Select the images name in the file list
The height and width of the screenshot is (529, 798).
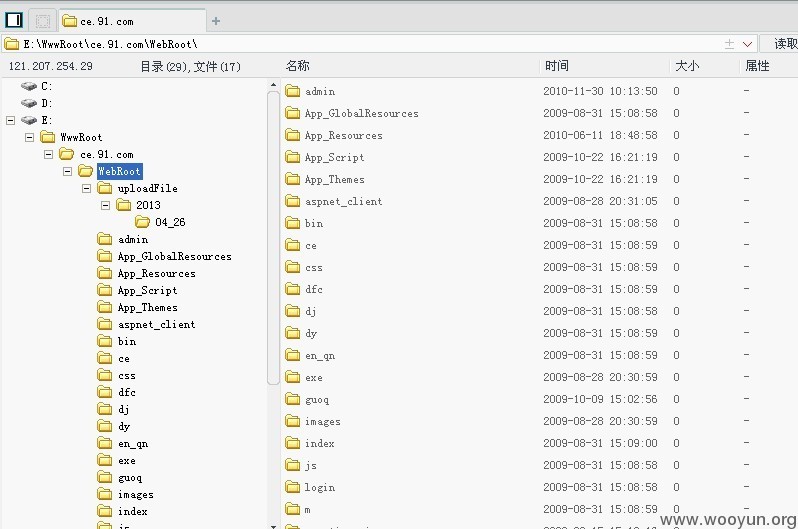(x=323, y=422)
